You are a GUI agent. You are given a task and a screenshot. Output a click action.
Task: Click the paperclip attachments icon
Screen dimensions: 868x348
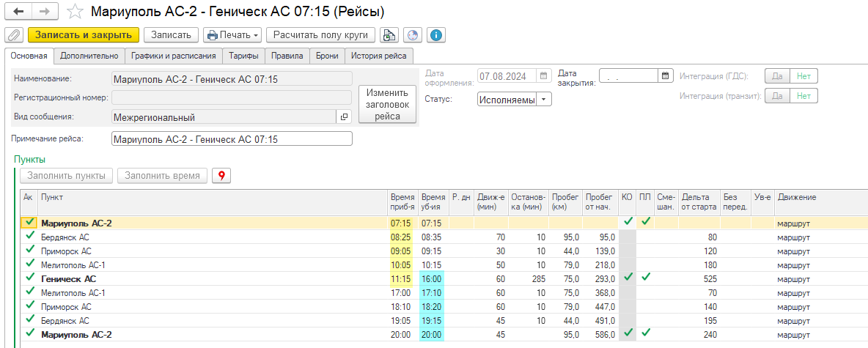pos(13,35)
